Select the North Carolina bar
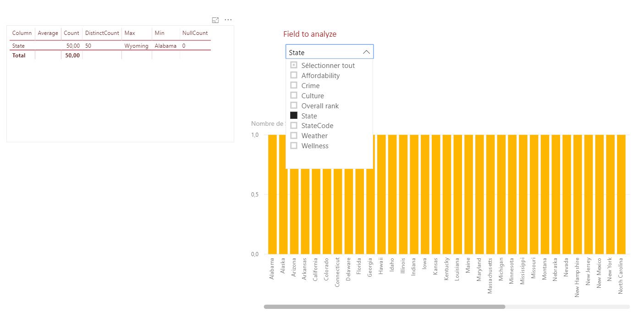Viewport: 644px width, 330px height. tap(621, 194)
